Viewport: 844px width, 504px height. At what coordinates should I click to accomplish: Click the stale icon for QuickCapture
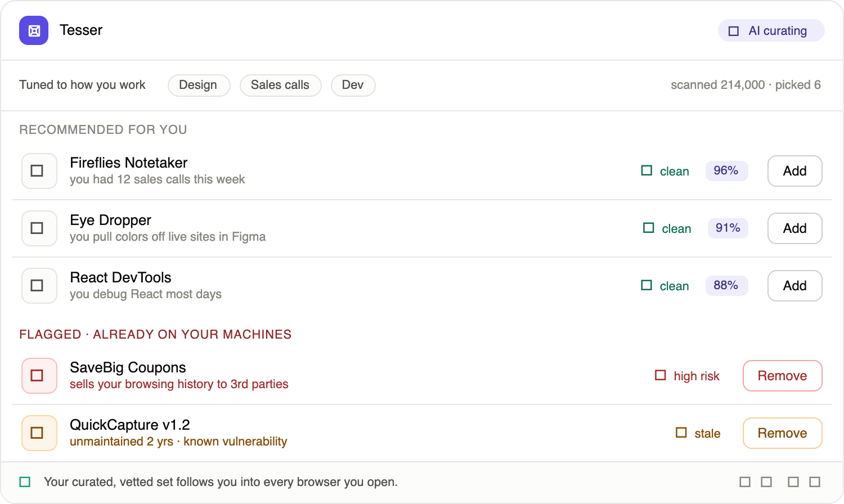tap(681, 433)
